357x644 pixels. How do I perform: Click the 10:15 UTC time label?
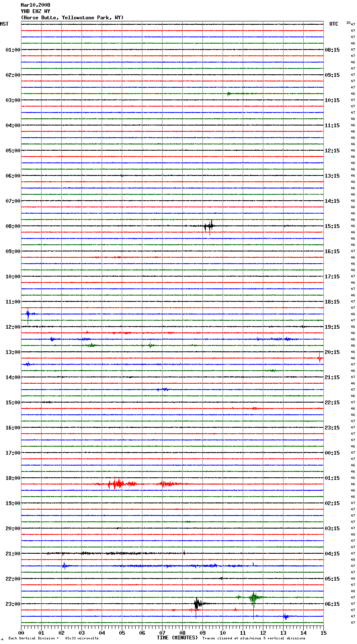pos(332,100)
